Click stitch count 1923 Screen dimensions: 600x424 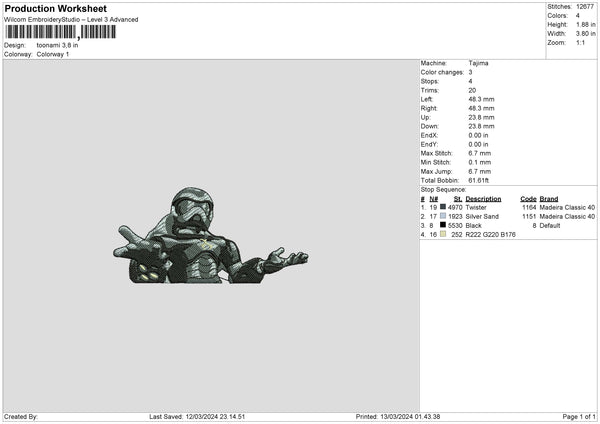[x=455, y=217]
